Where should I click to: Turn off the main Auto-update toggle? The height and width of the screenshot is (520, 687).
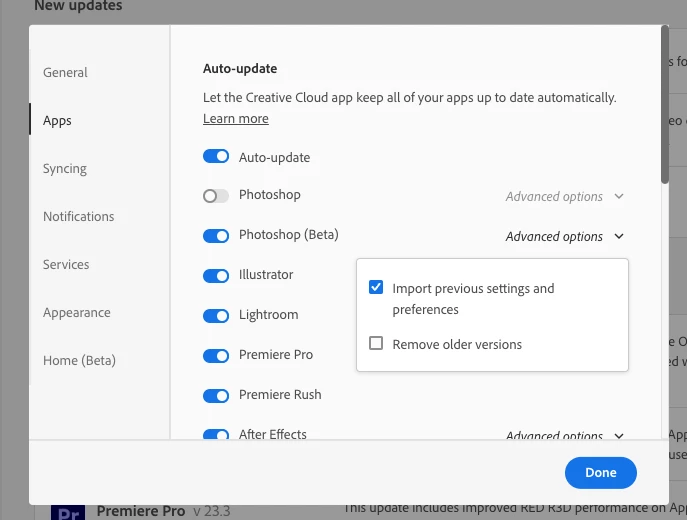pos(216,156)
